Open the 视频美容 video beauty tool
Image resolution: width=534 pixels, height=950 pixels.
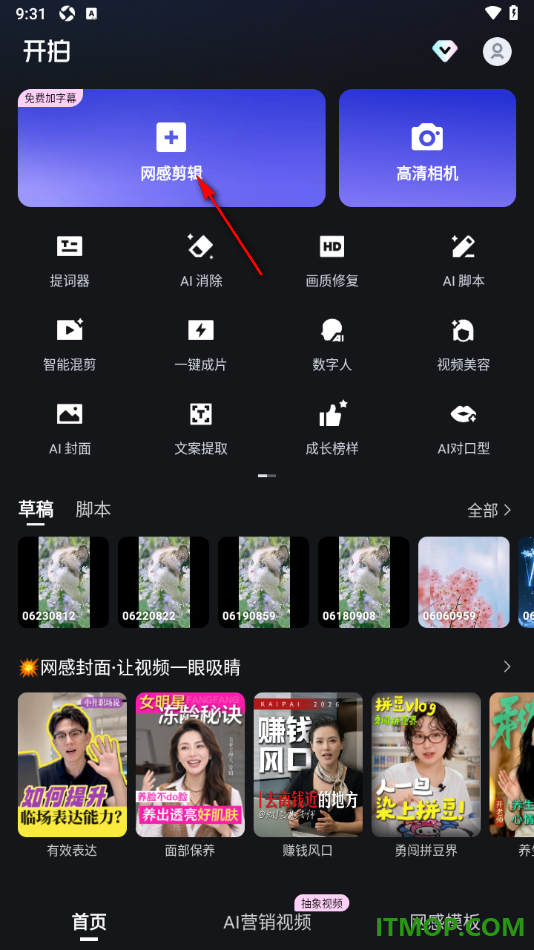pyautogui.click(x=464, y=345)
